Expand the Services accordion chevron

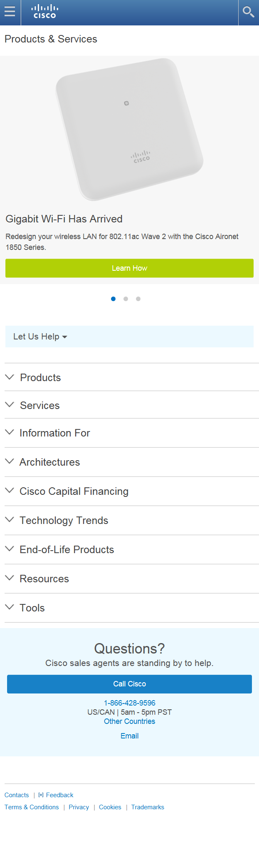click(x=10, y=405)
